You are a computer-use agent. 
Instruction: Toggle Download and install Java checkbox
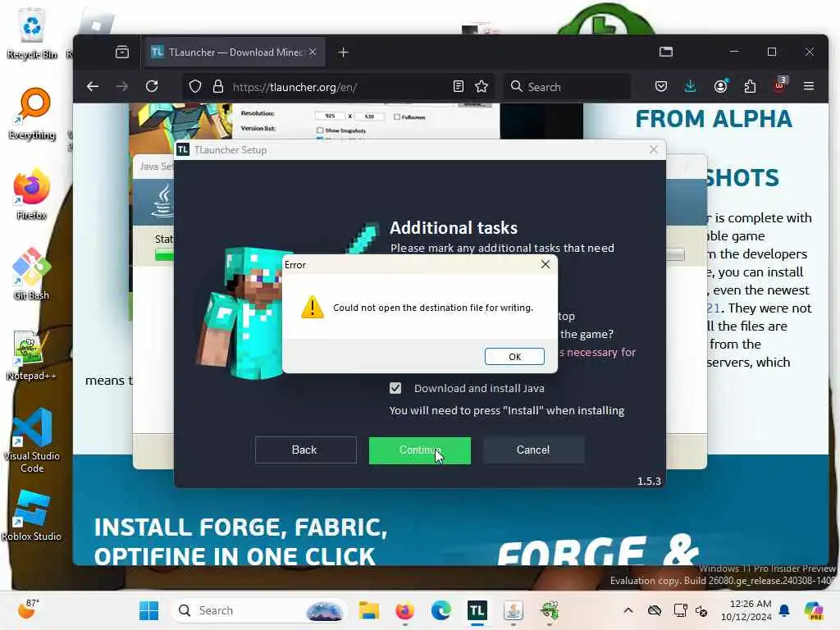395,388
